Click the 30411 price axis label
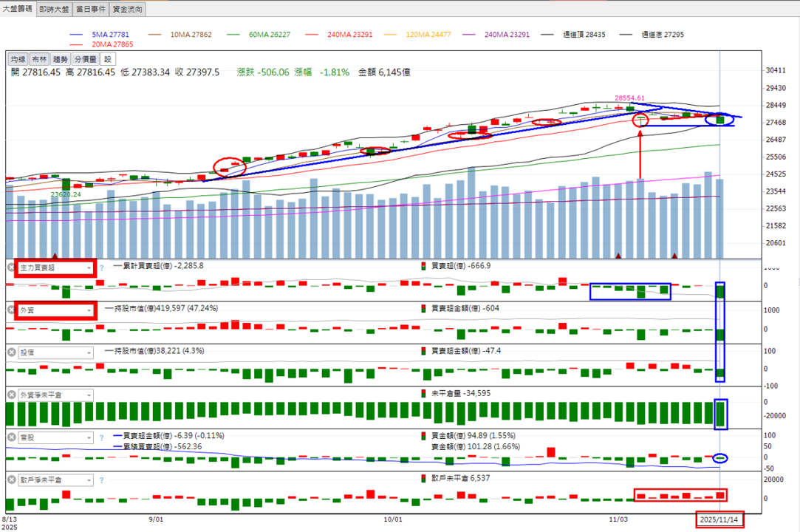The image size is (800, 532). coord(776,70)
